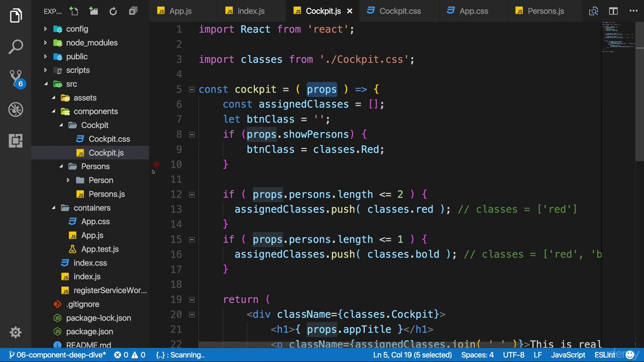Open the Source Control view with badge 6
This screenshot has height=362, width=644.
[16, 78]
